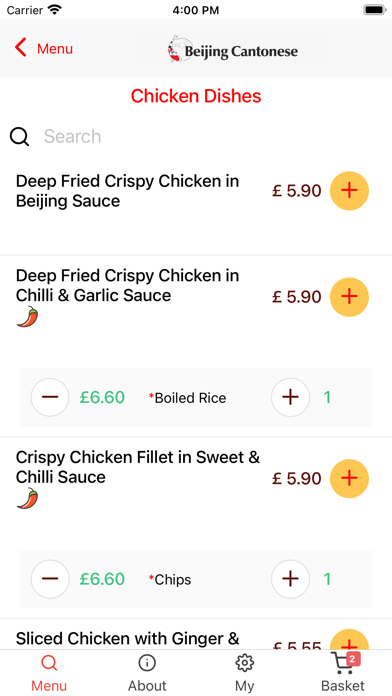Open the Basket tab

coord(343,672)
